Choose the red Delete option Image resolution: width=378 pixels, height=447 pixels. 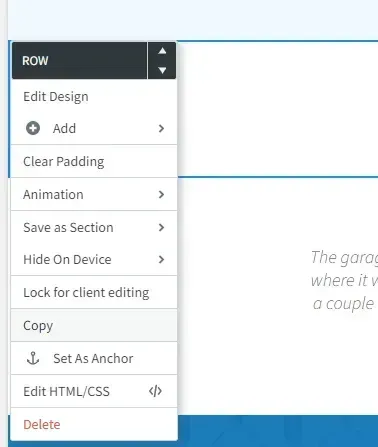[94, 424]
